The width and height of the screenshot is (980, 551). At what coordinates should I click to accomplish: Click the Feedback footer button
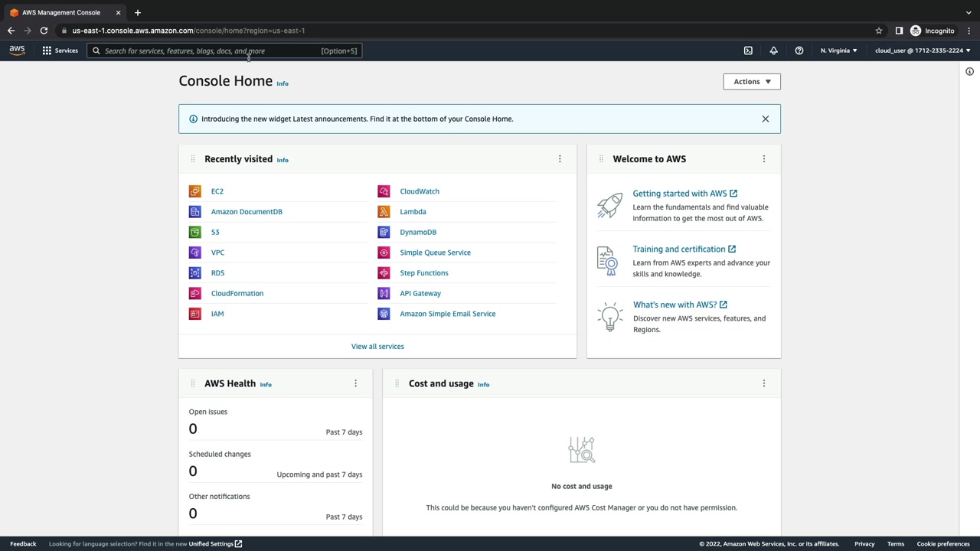tap(23, 544)
